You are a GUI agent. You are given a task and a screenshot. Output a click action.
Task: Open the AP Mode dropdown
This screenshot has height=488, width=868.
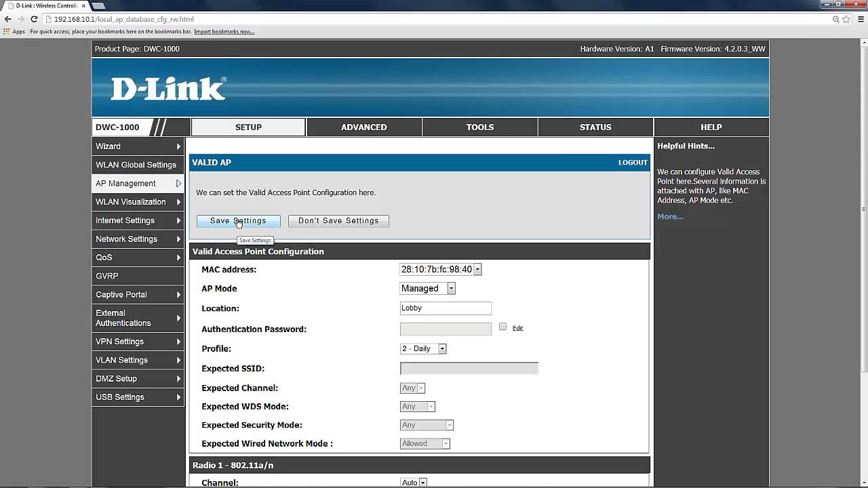click(428, 288)
